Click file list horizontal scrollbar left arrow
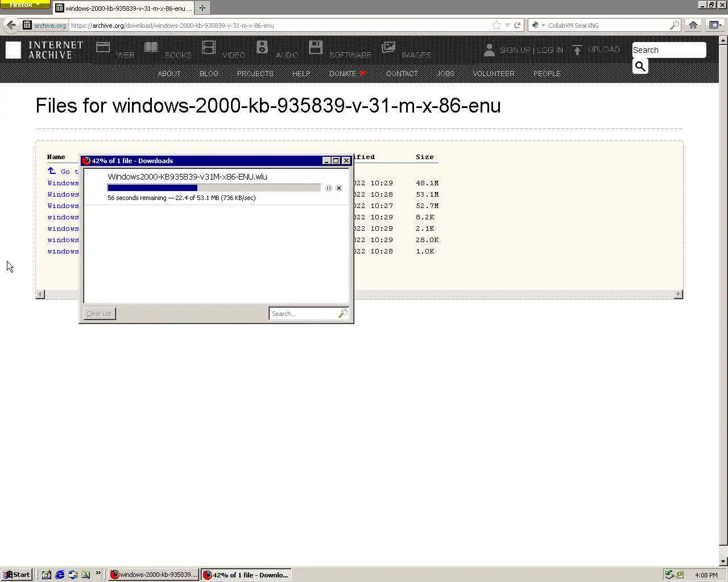The image size is (728, 582). tap(40, 294)
